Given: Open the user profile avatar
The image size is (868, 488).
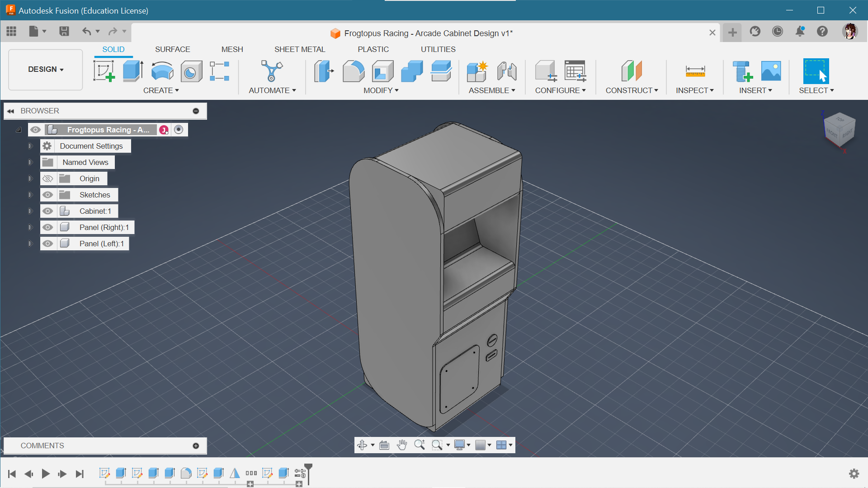Looking at the screenshot, I should 850,31.
